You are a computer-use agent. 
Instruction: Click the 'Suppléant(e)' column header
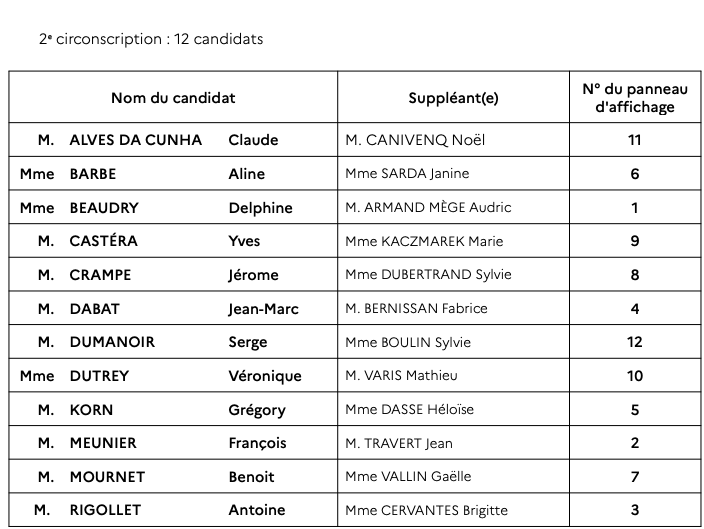(453, 98)
